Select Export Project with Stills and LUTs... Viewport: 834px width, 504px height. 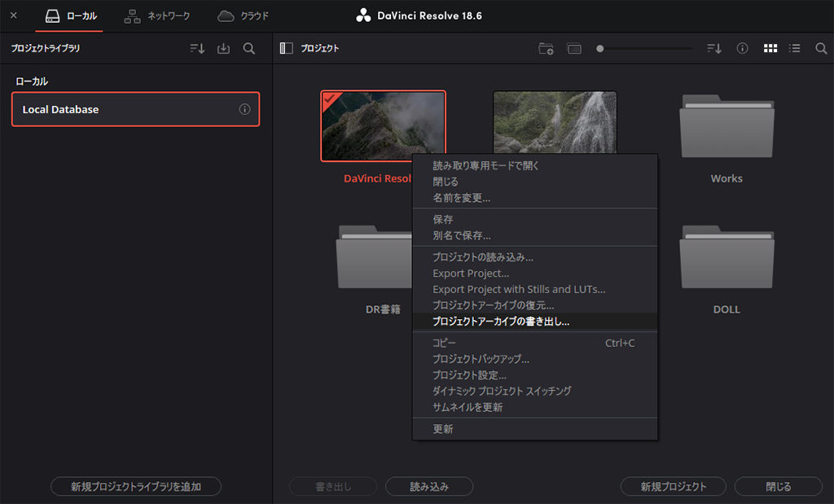click(x=535, y=289)
